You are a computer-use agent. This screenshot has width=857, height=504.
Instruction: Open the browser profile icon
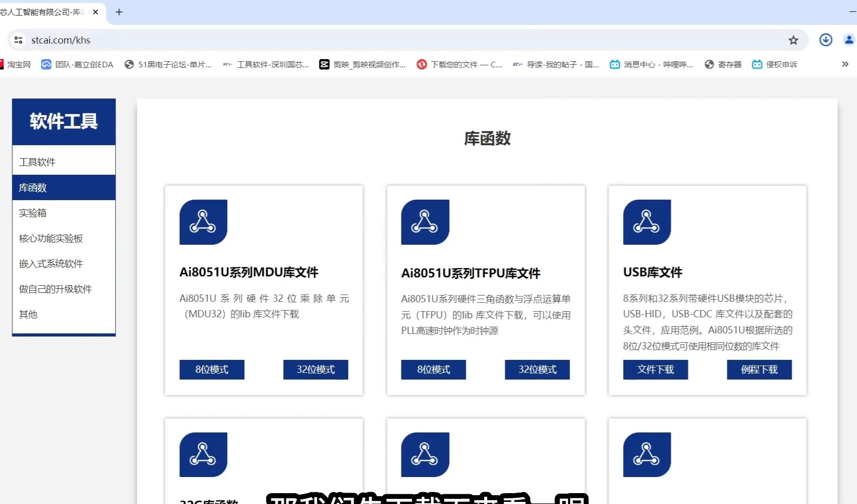coord(849,40)
